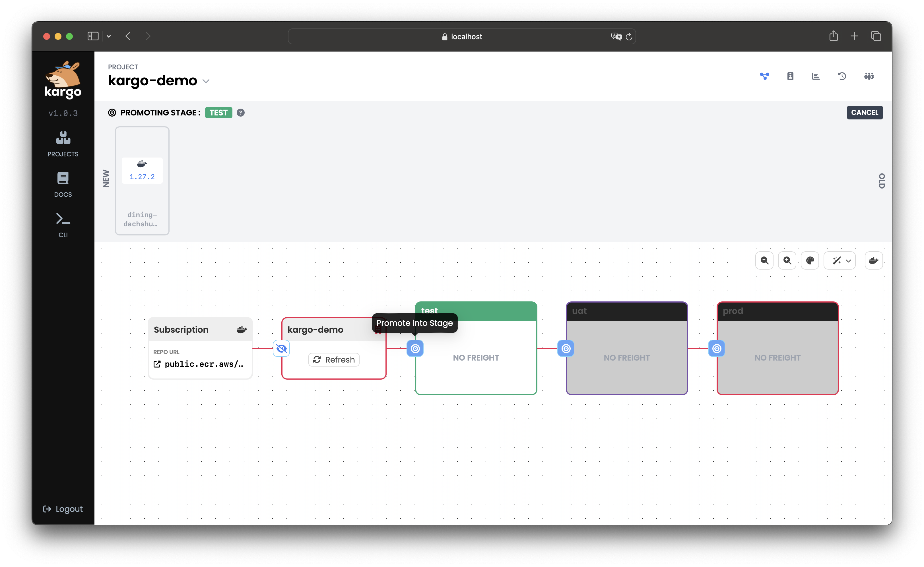Expand the sidebar options chevron in browser toolbar

click(109, 36)
